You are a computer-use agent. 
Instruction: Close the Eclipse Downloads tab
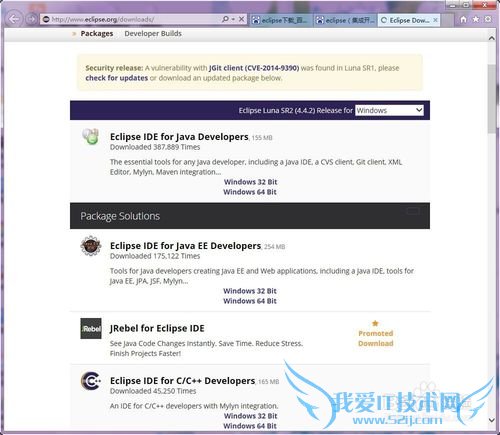435,20
